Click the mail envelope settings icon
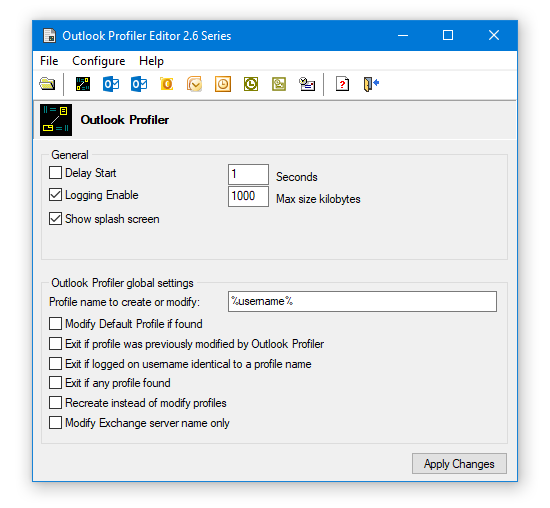 coord(307,84)
